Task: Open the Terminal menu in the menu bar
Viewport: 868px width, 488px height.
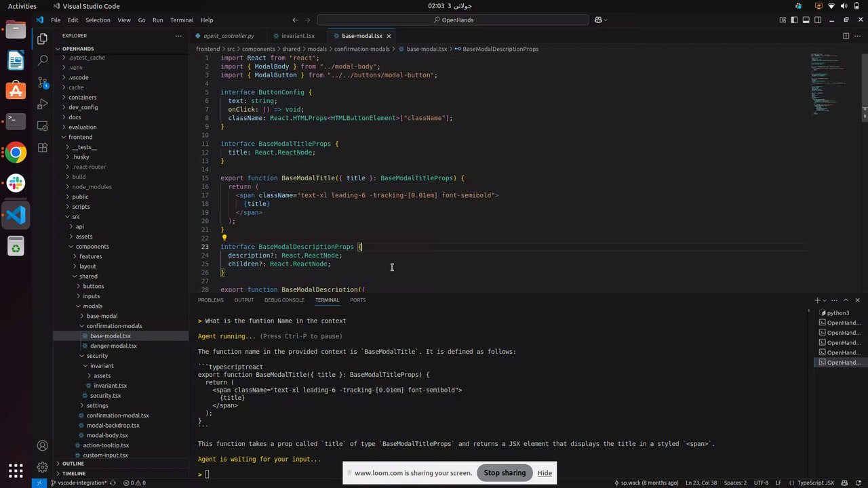Action: 182,20
